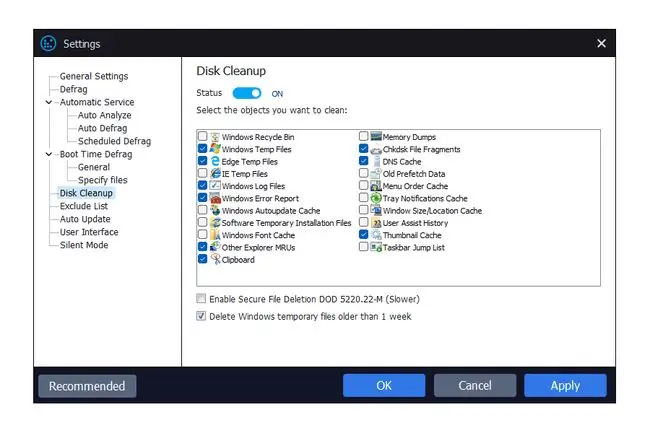Uncheck the Thumbnail Cache checkbox
This screenshot has height=433, width=650.
coord(364,235)
